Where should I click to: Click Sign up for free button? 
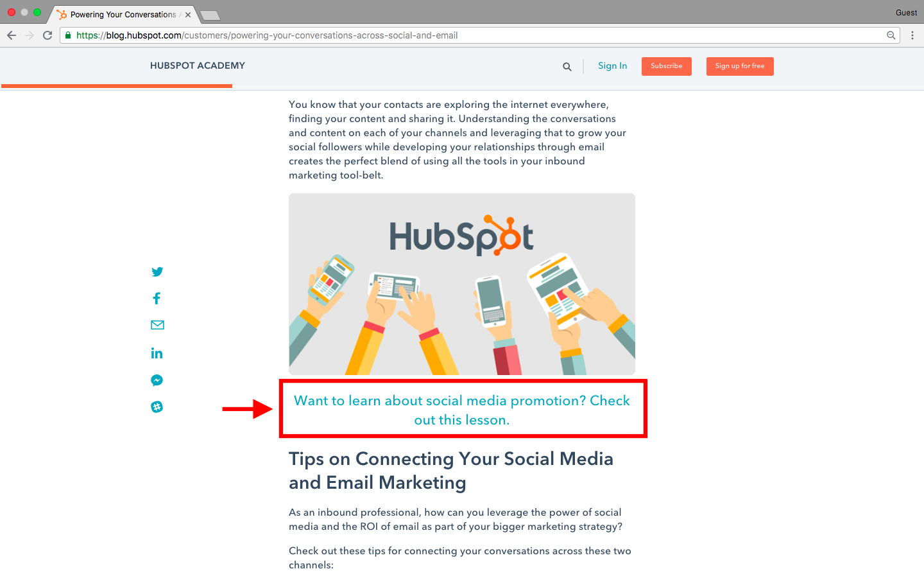(x=740, y=66)
